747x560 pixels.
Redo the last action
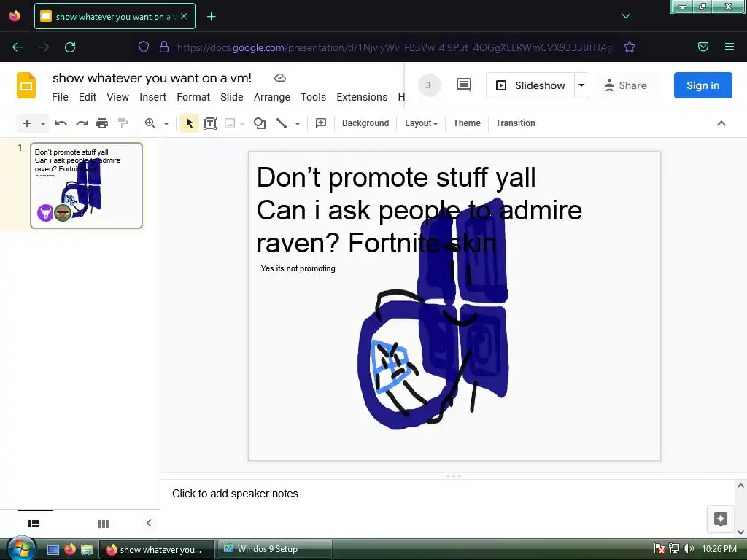82,123
